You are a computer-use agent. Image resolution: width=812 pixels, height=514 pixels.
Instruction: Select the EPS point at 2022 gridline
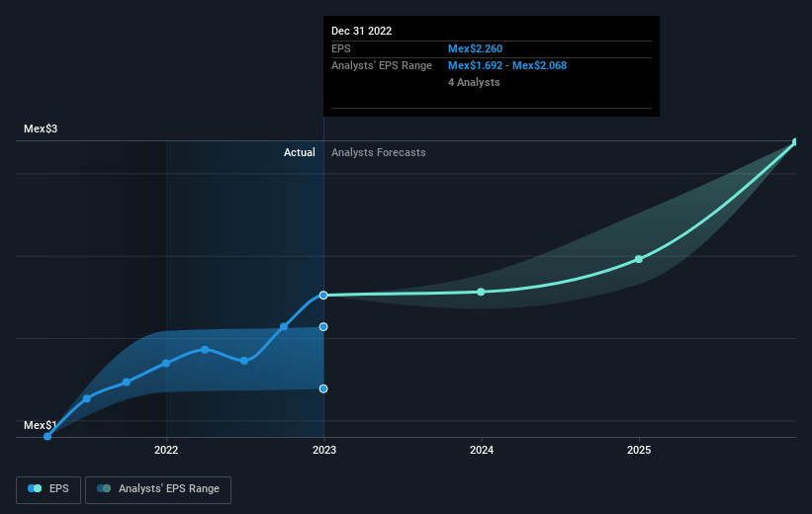click(166, 364)
